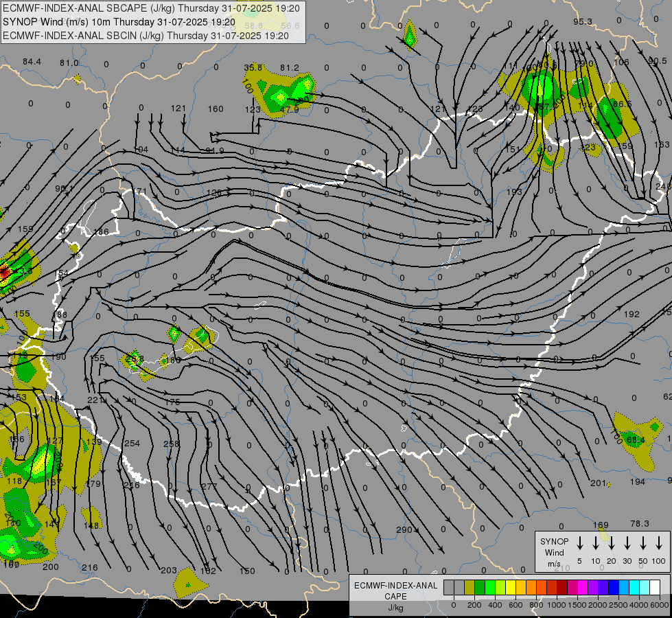
Task: Click the 84.4 value on the map
Action: [32, 62]
